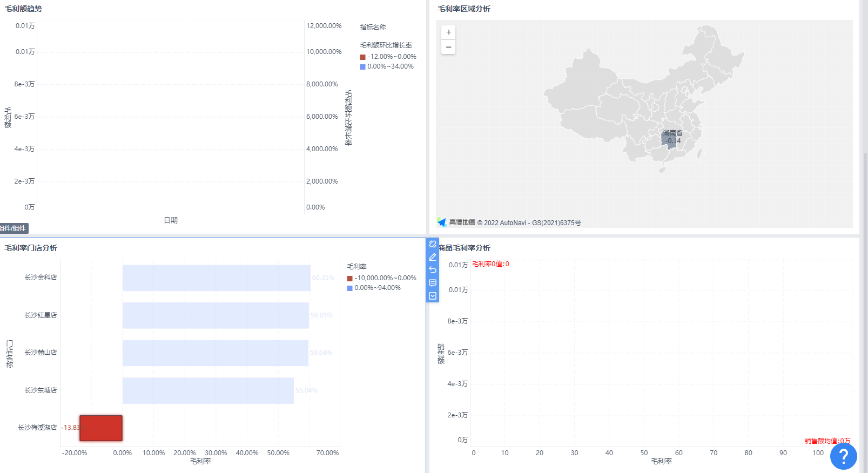Screen dimensions: 868x473
Task: Click the 长沙麓山店 bar
Action: point(216,353)
